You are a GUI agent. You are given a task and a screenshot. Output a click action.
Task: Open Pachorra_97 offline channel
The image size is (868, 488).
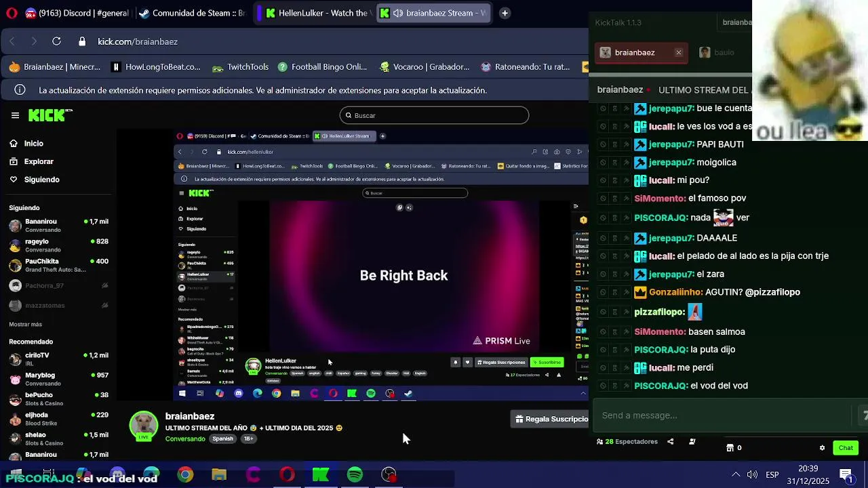[x=58, y=286]
